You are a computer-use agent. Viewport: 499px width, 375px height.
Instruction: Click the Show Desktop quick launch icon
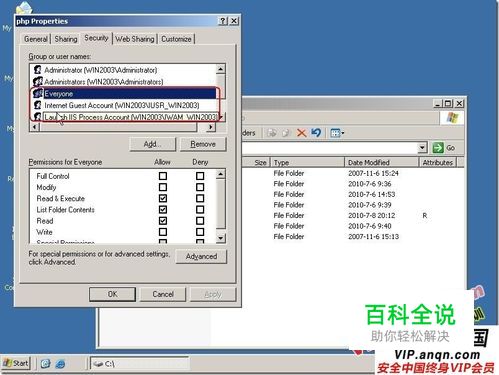coord(45,363)
